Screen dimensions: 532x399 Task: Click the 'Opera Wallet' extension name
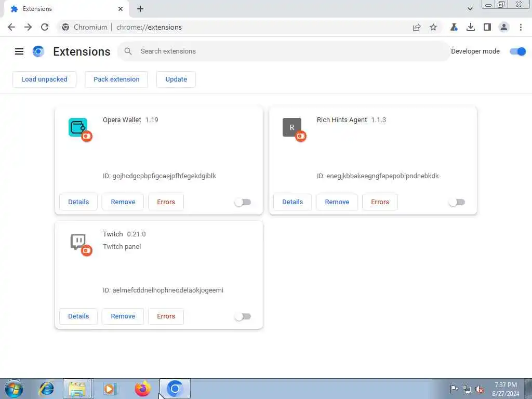pos(122,120)
